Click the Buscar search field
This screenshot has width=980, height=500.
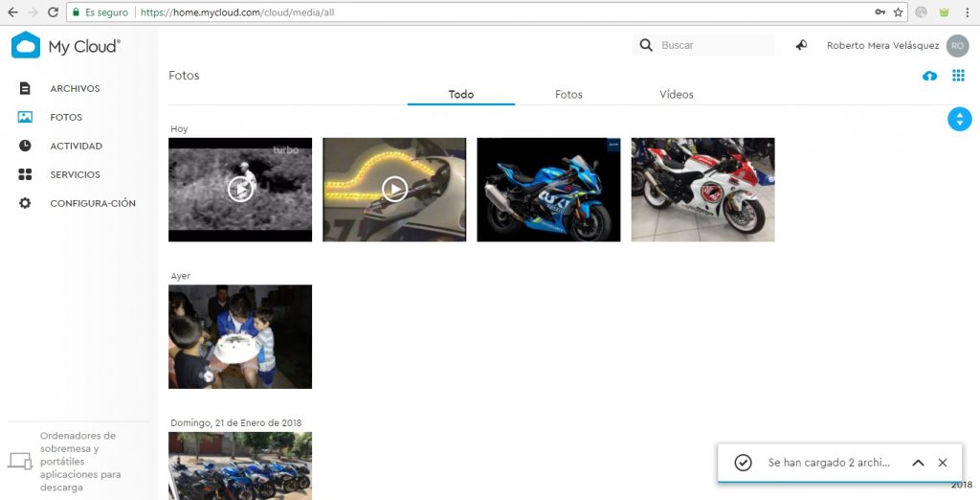[715, 45]
